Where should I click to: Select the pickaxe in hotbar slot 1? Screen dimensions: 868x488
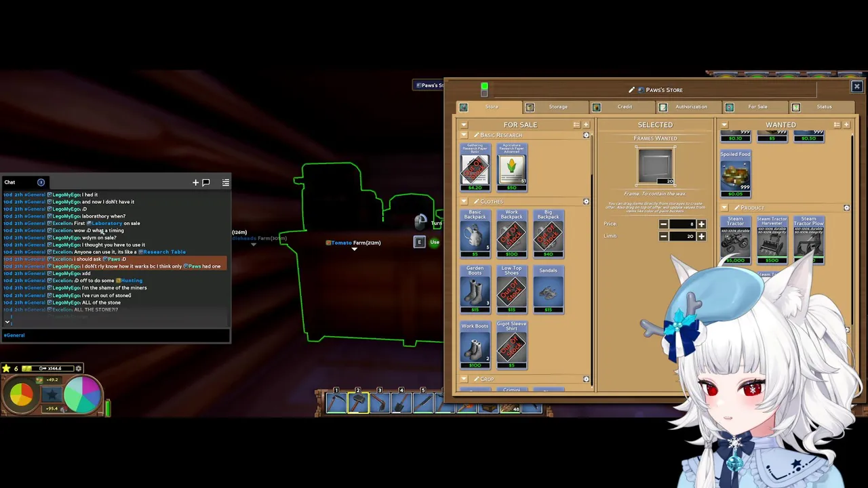336,403
